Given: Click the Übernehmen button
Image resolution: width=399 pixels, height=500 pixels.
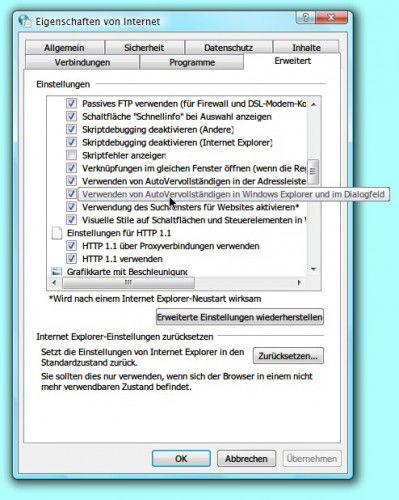Looking at the screenshot, I should 312,459.
